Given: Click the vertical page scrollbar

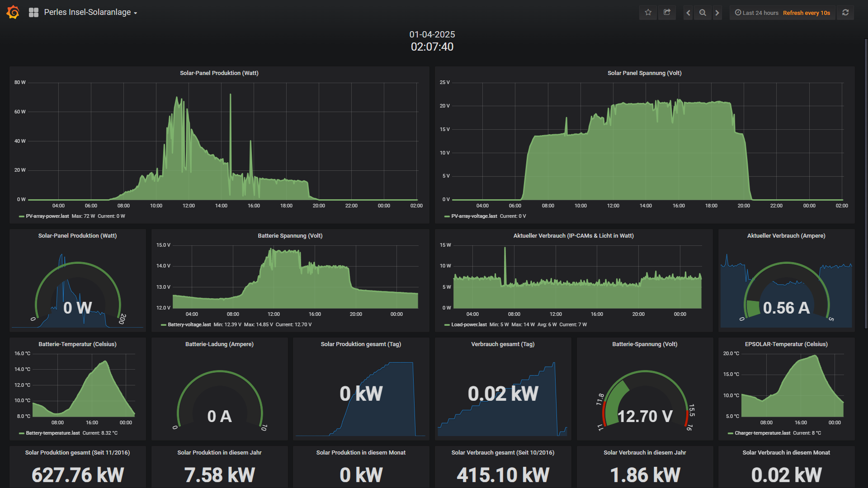Looking at the screenshot, I should pyautogui.click(x=866, y=181).
